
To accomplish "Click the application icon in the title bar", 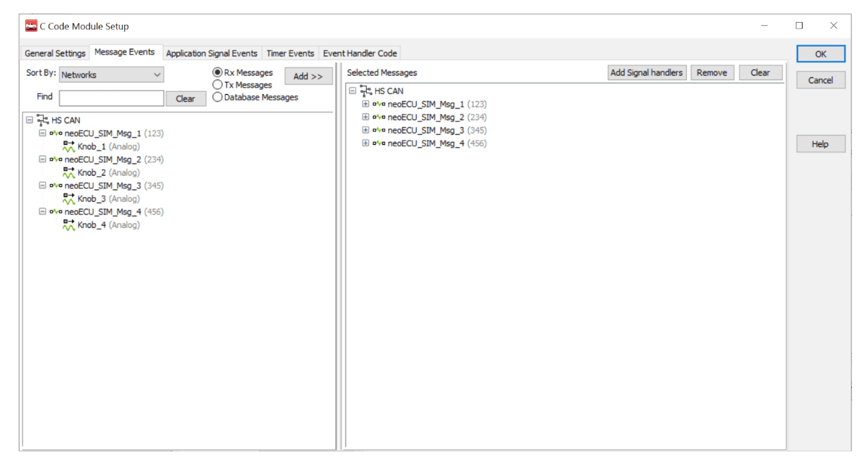I will pyautogui.click(x=31, y=26).
